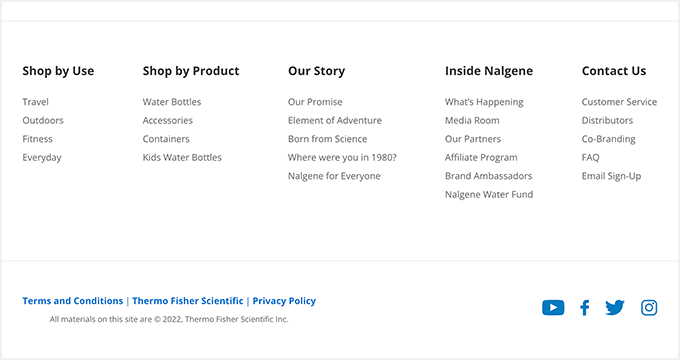View the Privacy Policy link
Viewport: 680px width, 360px height.
(284, 301)
